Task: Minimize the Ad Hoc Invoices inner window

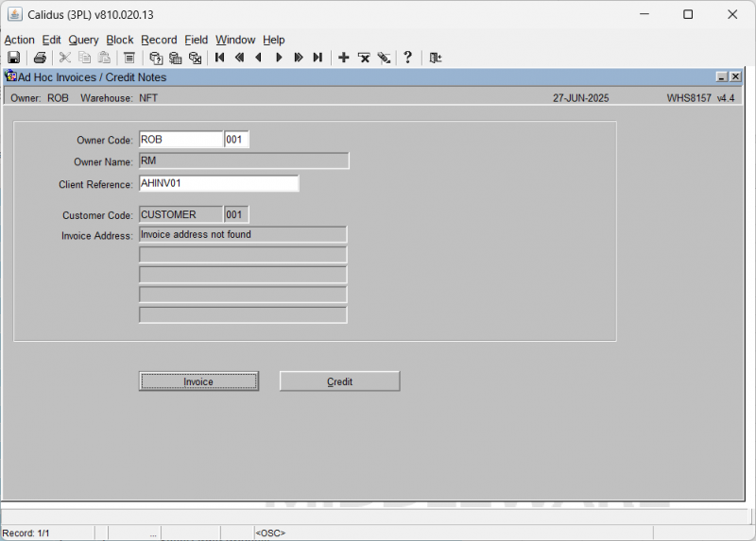Action: pyautogui.click(x=722, y=76)
